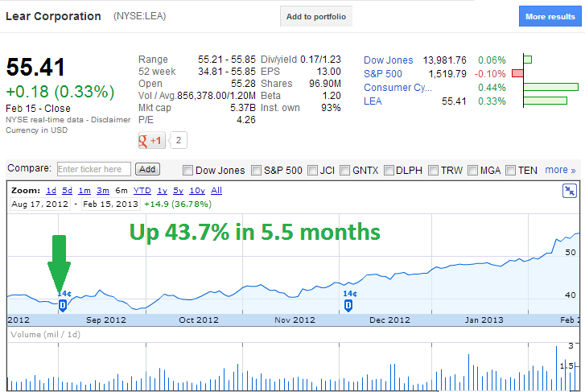Click the Inst. own 93% value
Image resolution: width=585 pixels, height=392 pixels.
pos(331,108)
